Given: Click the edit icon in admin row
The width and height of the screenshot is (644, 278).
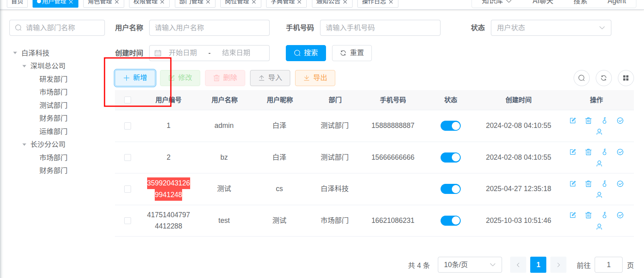Looking at the screenshot, I should pyautogui.click(x=573, y=121).
